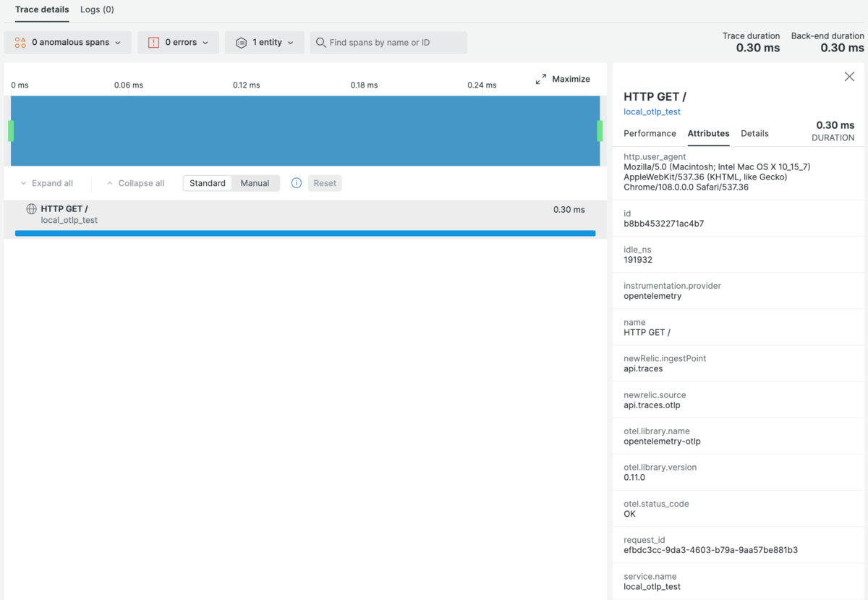Click the anomalous spans status icon
Screen dimensions: 868x600
pos(20,42)
